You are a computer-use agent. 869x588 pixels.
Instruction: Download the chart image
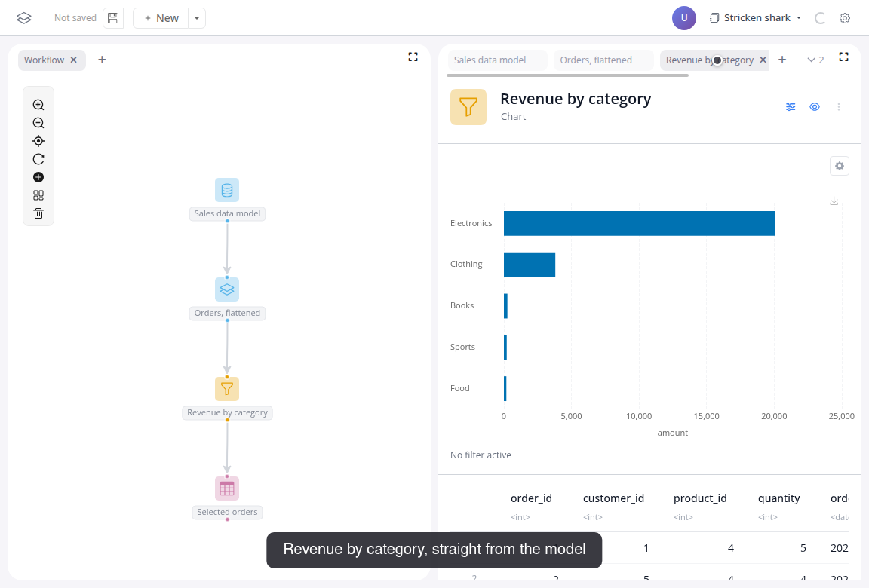pos(834,201)
